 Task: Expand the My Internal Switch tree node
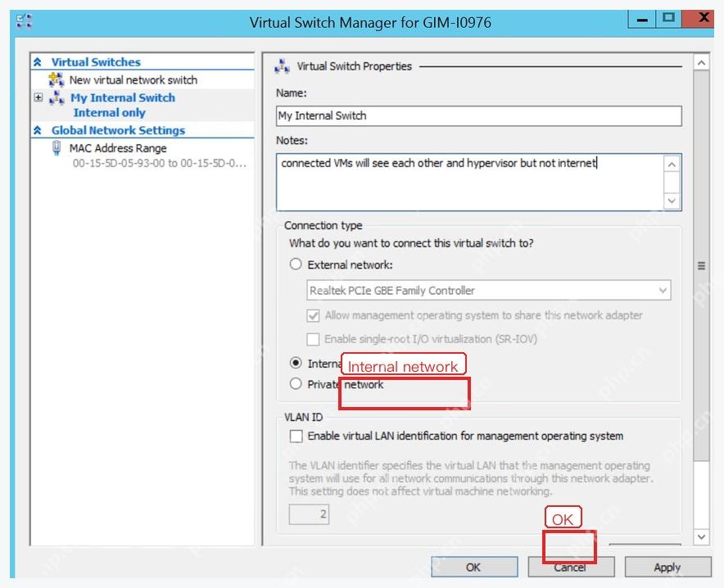pos(38,97)
